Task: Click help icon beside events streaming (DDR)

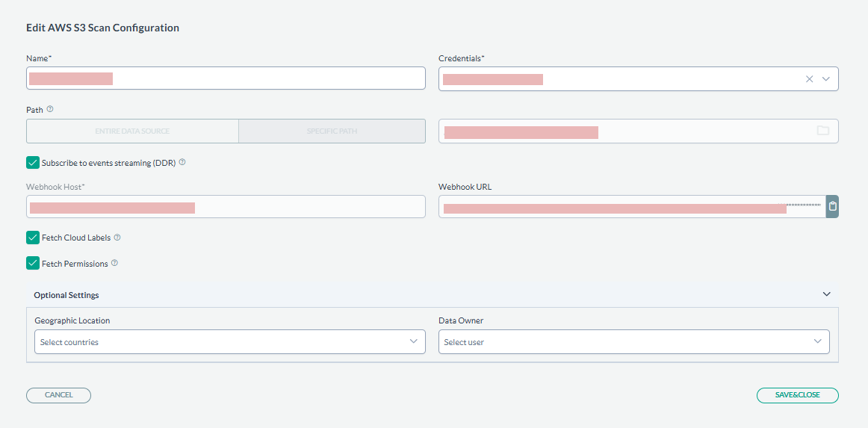Action: [182, 162]
